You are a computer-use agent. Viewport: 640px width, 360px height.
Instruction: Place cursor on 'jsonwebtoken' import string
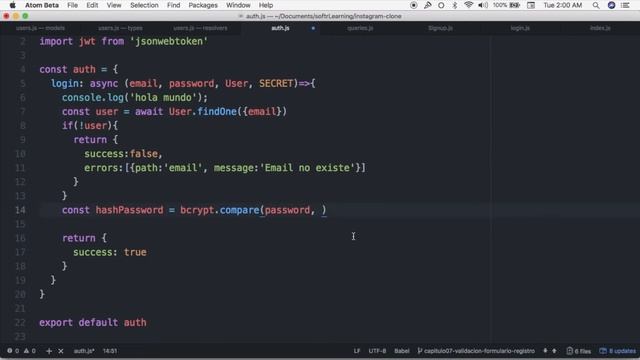(169, 41)
